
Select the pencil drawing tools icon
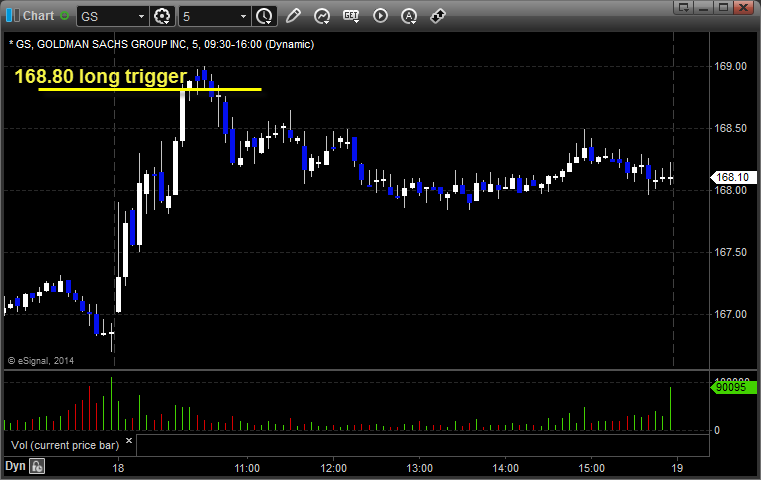pyautogui.click(x=293, y=16)
